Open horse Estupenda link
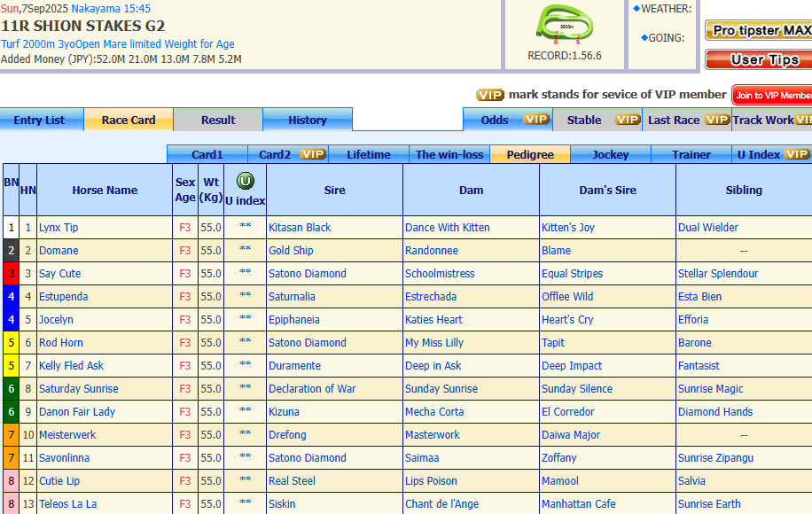812x514 pixels. 63,297
